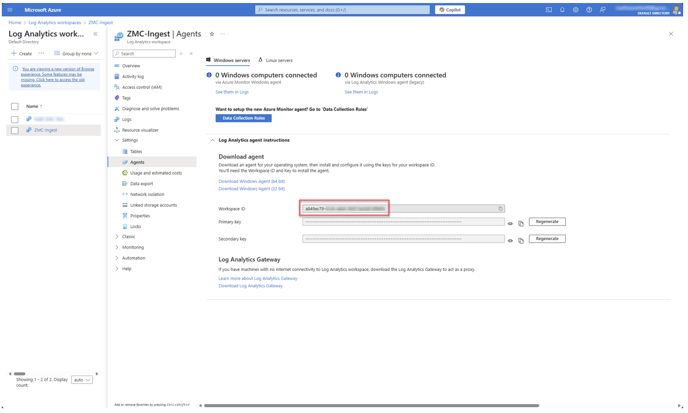This screenshot has width=688, height=413.
Task: Open the account avatar menu
Action: click(676, 10)
